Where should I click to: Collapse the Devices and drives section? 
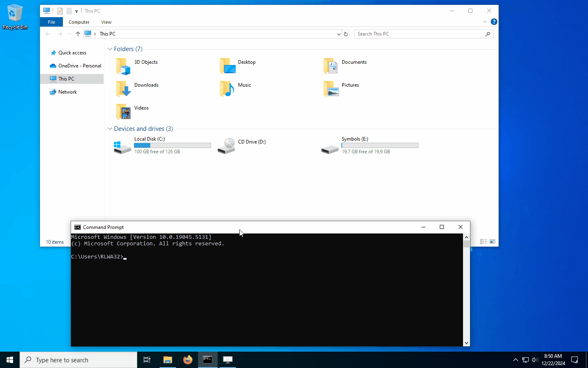pyautogui.click(x=110, y=128)
